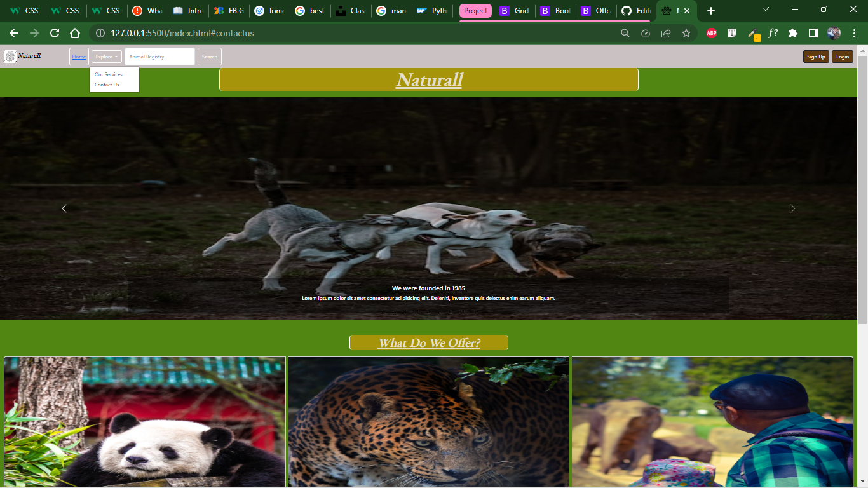
Task: Open the man watching elephants card image
Action: tap(712, 422)
